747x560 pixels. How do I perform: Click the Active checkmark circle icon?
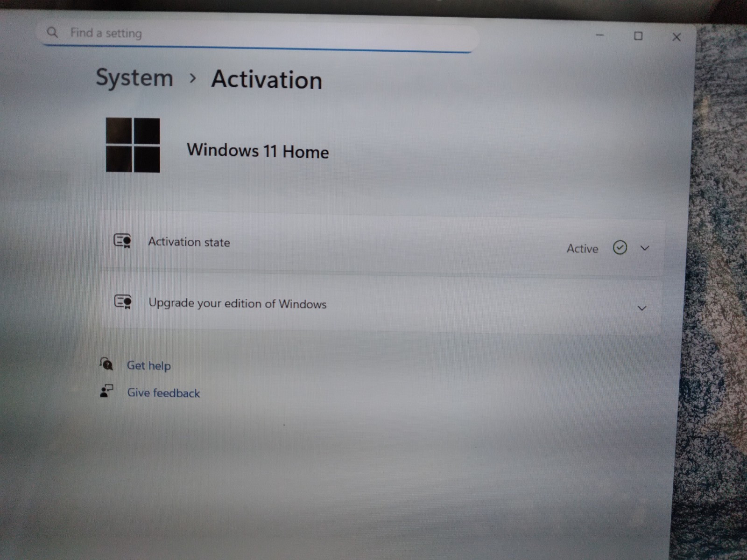point(620,247)
